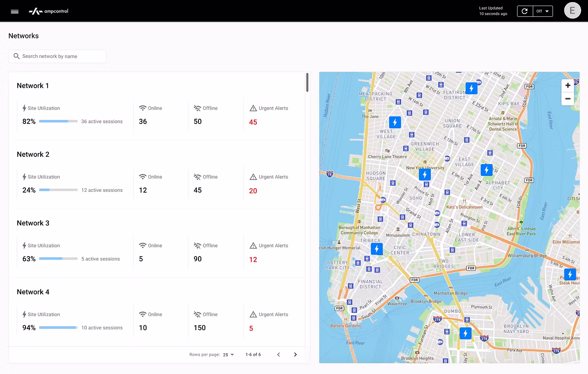Viewport: 588px width, 374px height.
Task: Refresh data with the reload icon
Action: coord(524,11)
